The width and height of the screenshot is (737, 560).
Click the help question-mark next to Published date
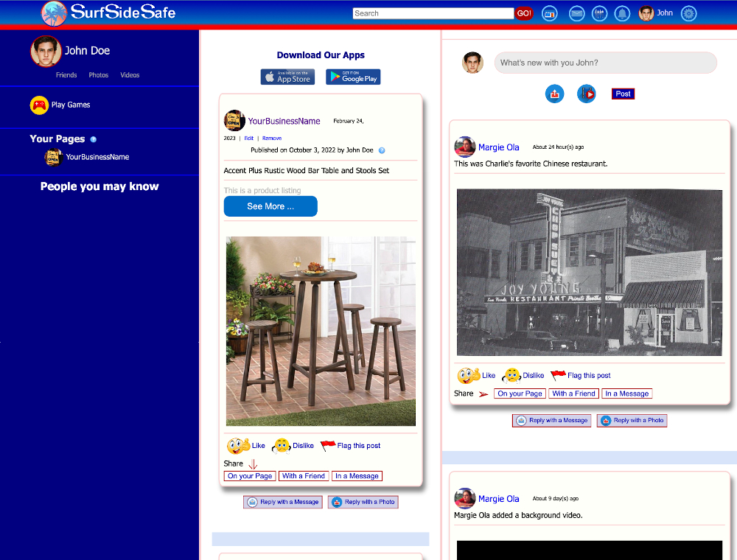381,151
